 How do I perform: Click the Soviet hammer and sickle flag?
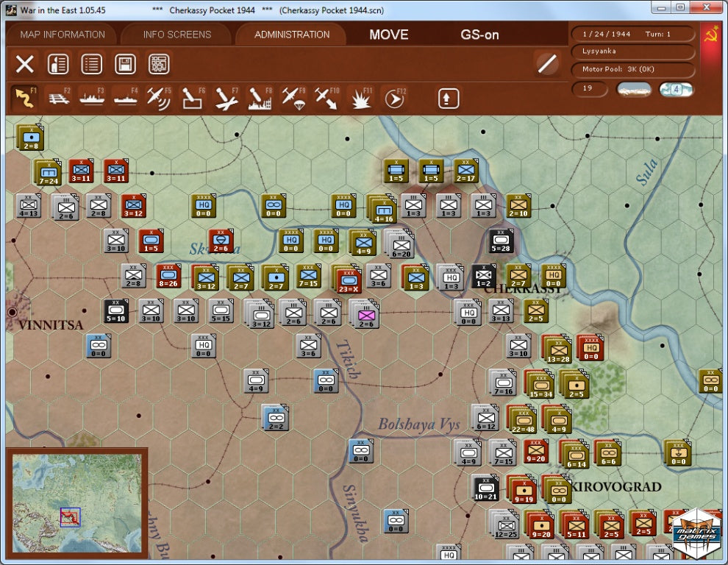(711, 35)
